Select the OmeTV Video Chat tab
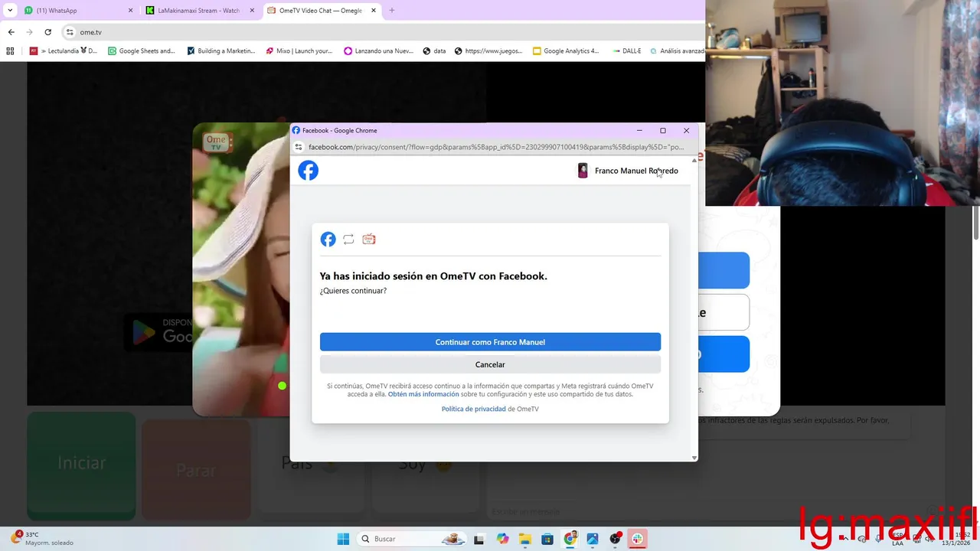Image resolution: width=980 pixels, height=551 pixels. 320,11
